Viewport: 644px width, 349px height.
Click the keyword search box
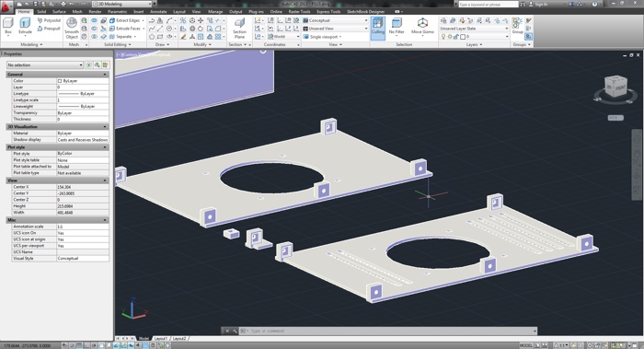(x=488, y=4)
